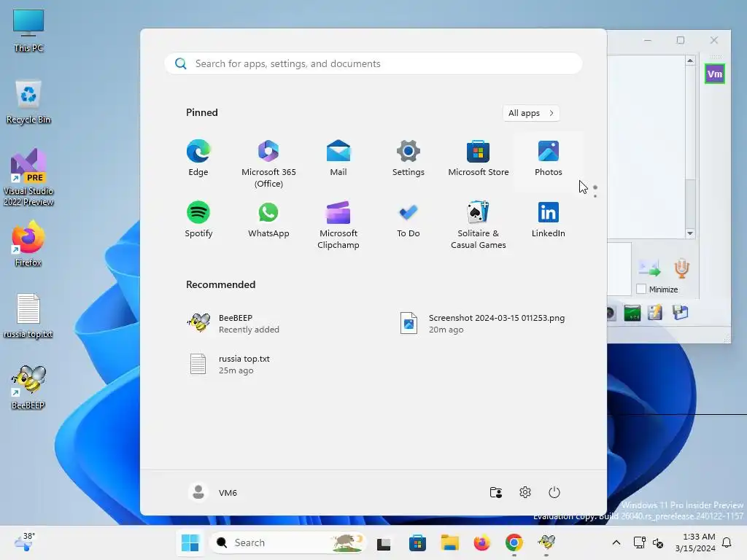Click the microphone voice message icon

click(x=682, y=268)
